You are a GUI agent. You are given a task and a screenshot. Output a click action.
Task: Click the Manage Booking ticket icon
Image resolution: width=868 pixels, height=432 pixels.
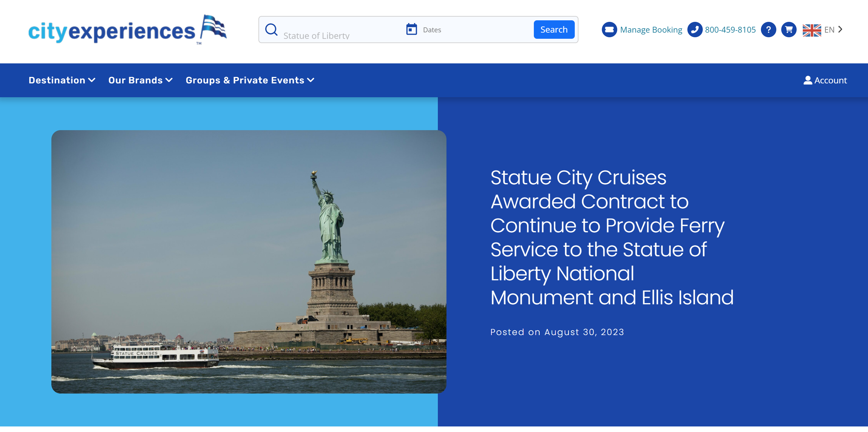coord(609,30)
